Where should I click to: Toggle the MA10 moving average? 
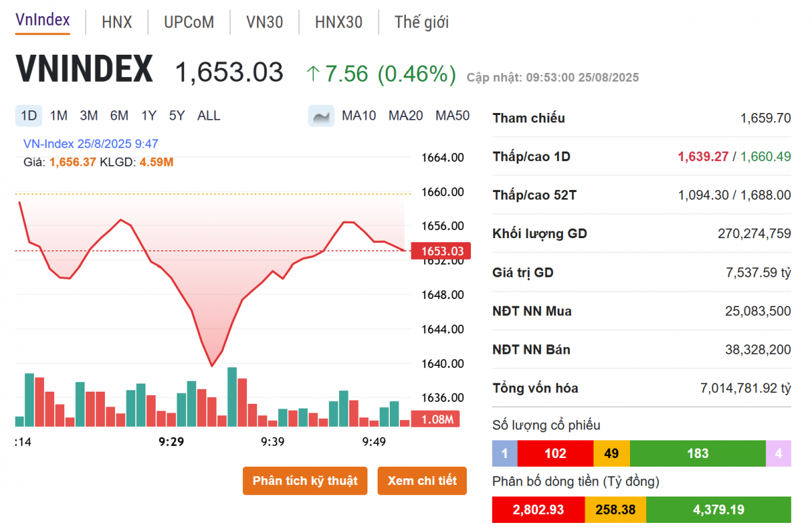[x=359, y=116]
